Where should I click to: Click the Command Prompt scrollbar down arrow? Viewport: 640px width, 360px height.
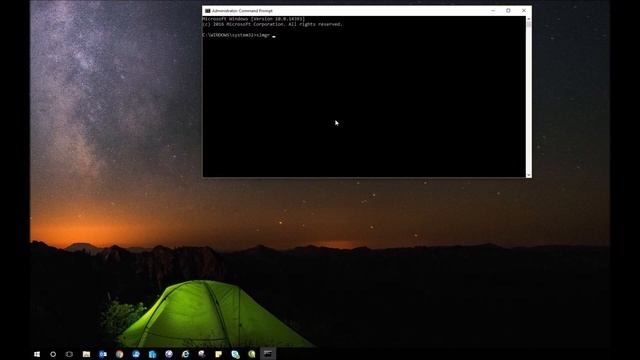pyautogui.click(x=529, y=175)
